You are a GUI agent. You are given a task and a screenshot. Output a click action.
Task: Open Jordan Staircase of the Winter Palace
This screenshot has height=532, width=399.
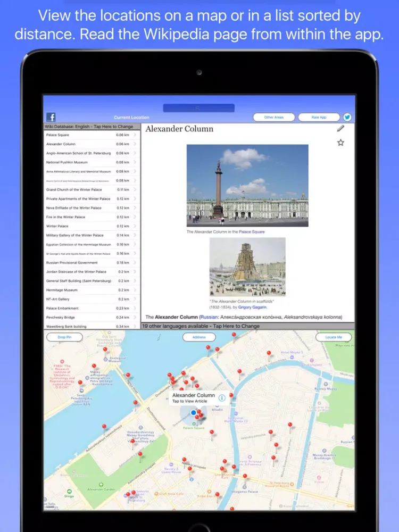[92, 272]
